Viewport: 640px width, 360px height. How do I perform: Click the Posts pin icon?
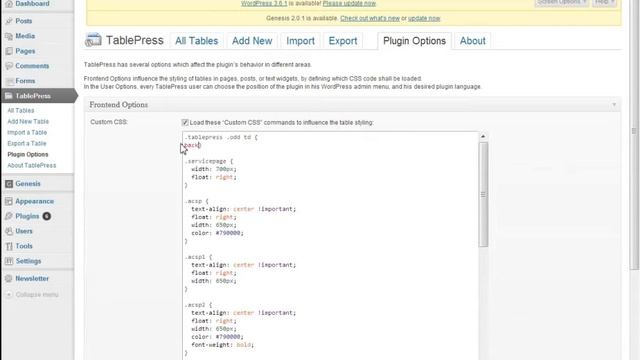pyautogui.click(x=9, y=21)
